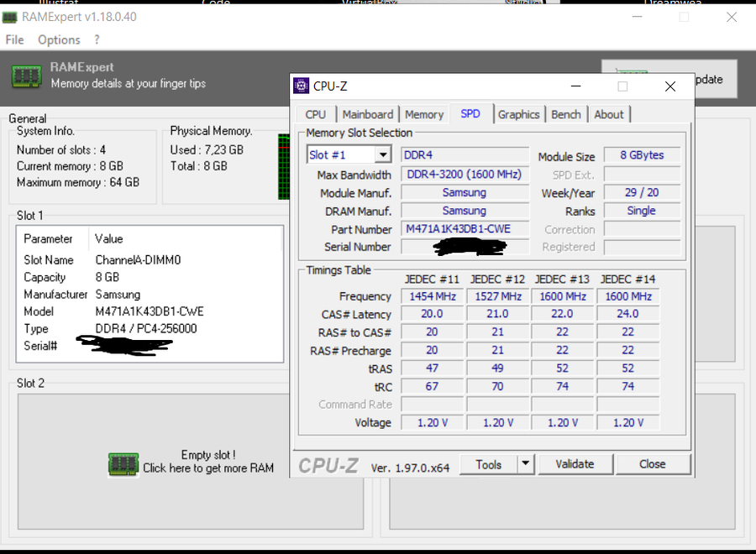Click the Slot Name ChannelA-DIMM0 value

click(138, 260)
